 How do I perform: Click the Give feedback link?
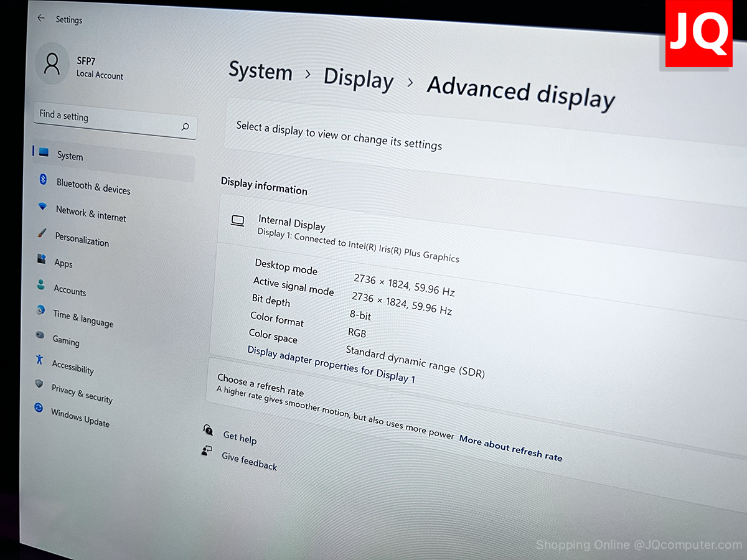(x=250, y=461)
